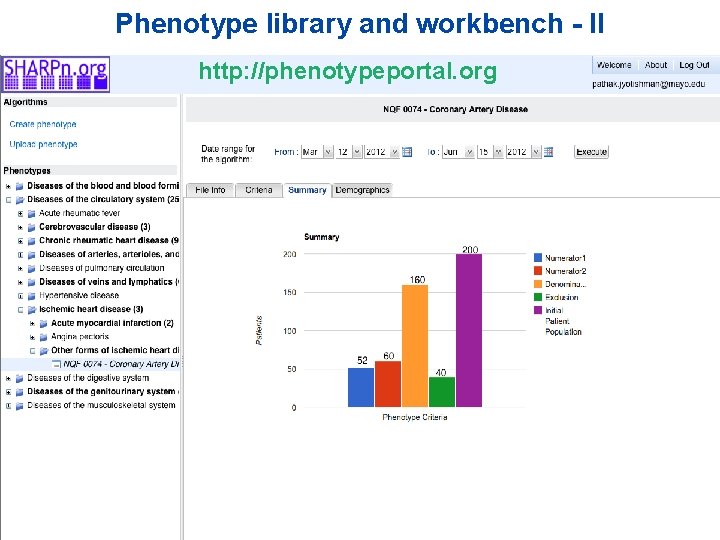Click folder icon beside Cerebrovascular disease
The height and width of the screenshot is (540, 720).
pos(32,227)
